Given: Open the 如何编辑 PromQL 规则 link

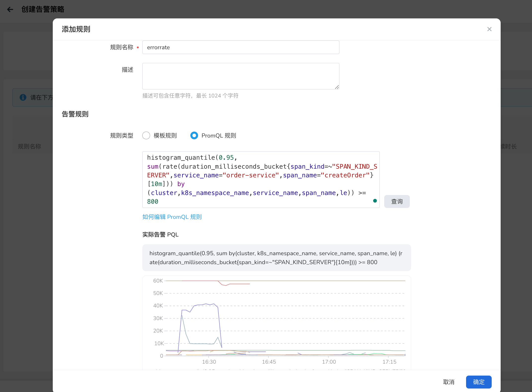Looking at the screenshot, I should point(172,217).
